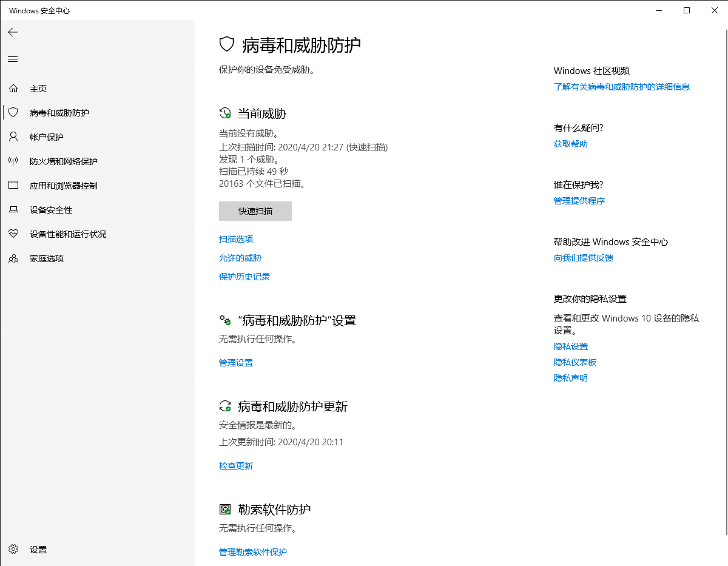This screenshot has width=728, height=566.
Task: Click the back arrow icon
Action: click(x=13, y=32)
